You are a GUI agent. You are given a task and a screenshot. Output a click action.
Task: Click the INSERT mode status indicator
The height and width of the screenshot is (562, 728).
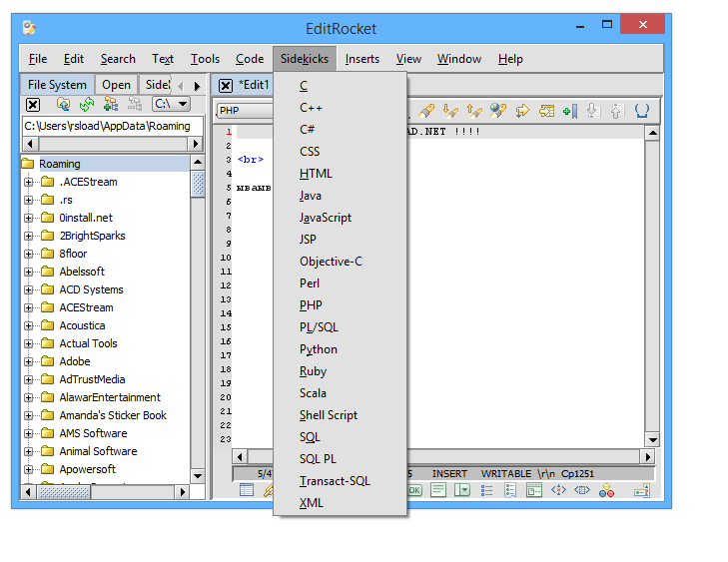click(449, 474)
